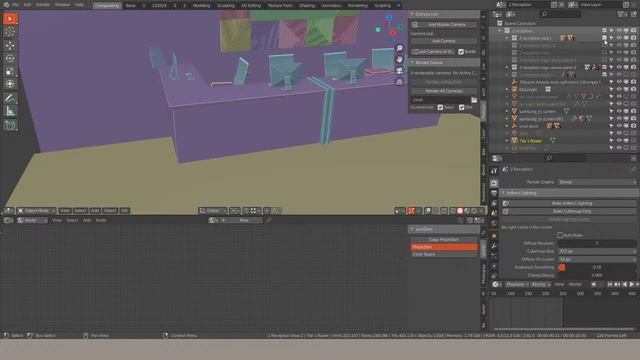The width and height of the screenshot is (640, 360).
Task: Select the Rotate tool
Action: (10, 58)
